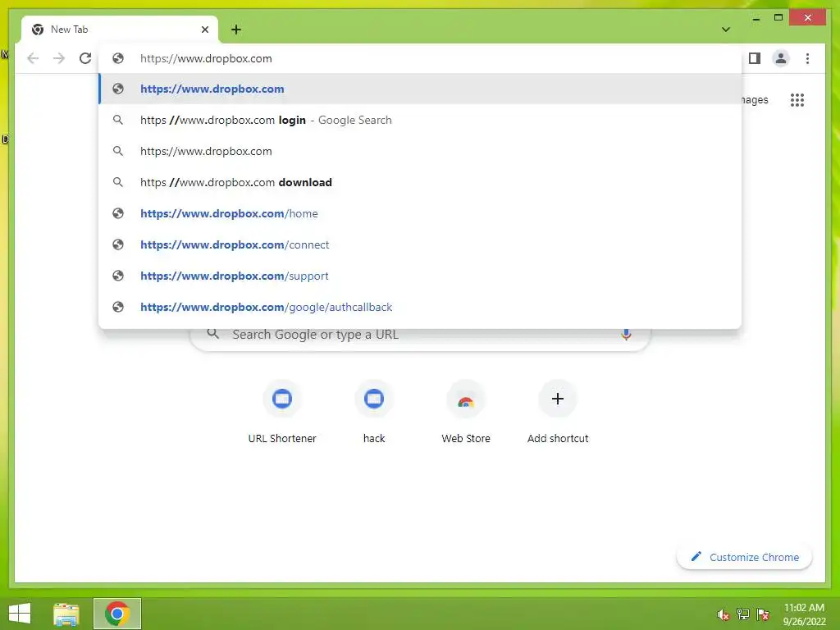Click the Customize Chrome button
The height and width of the screenshot is (630, 840).
(x=745, y=557)
